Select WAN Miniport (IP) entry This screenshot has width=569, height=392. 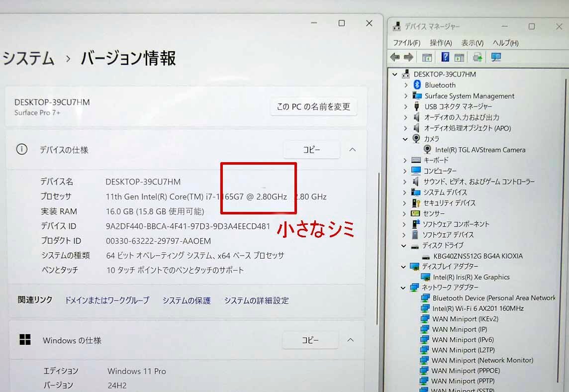[459, 329]
